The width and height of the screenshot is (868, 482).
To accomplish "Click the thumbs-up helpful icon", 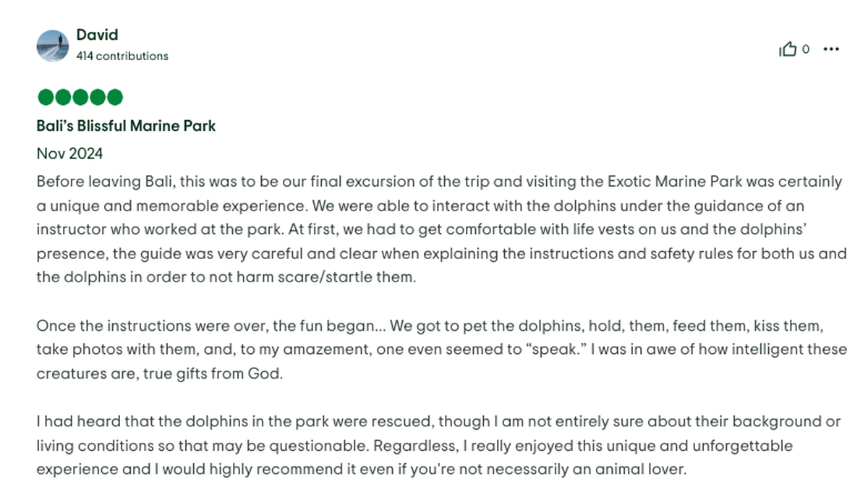I will coord(787,49).
